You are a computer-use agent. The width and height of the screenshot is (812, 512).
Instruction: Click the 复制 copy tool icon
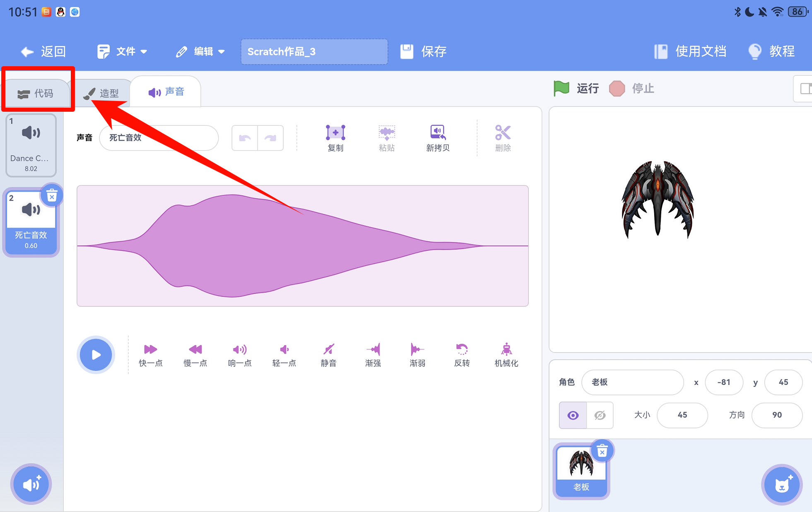coord(335,133)
